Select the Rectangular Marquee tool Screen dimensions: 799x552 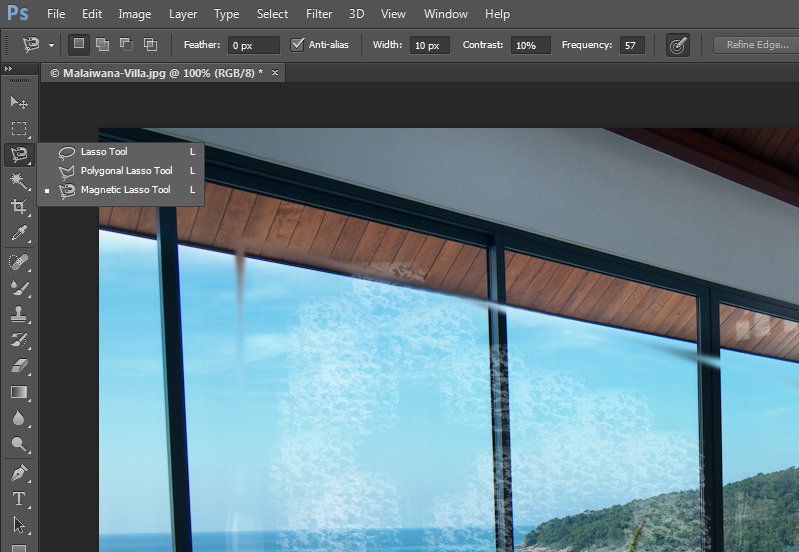click(18, 129)
